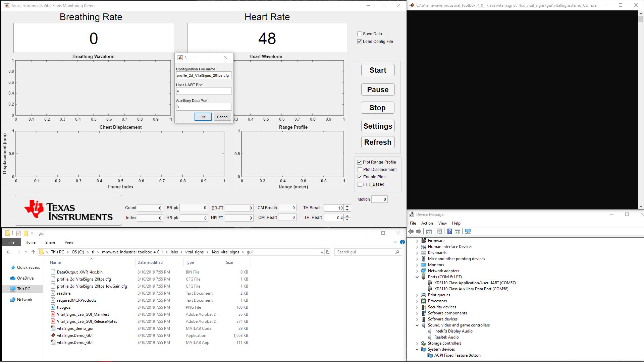
Task: Toggle Plot Displacement checkbox
Action: pos(360,170)
